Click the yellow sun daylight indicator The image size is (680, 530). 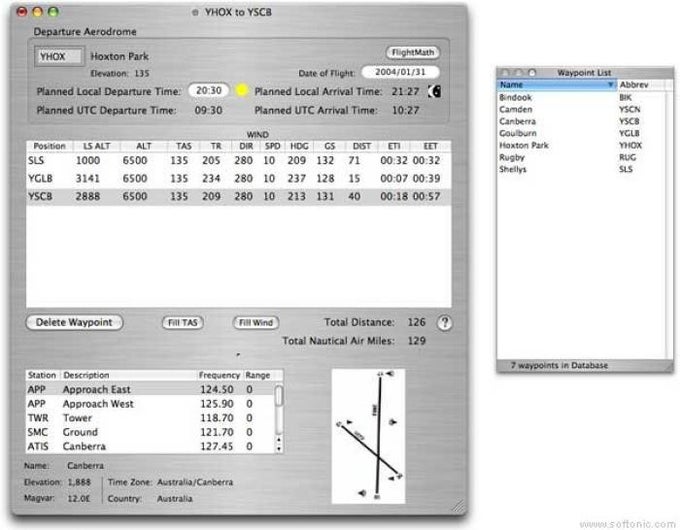pyautogui.click(x=242, y=90)
